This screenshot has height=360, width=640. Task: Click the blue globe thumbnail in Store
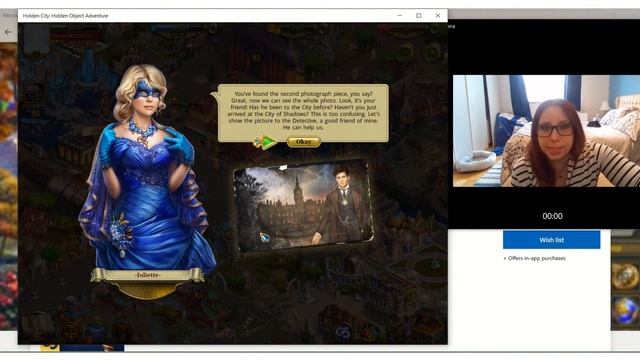(625, 311)
